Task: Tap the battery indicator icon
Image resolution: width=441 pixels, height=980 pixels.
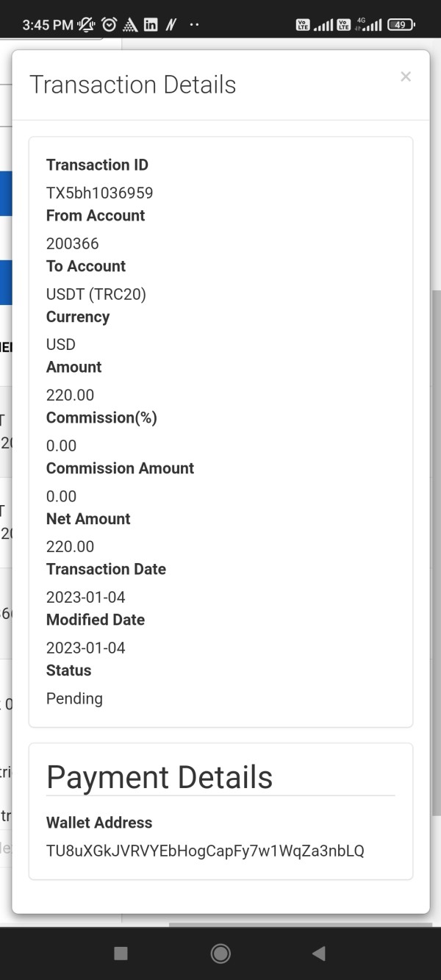Action: point(401,25)
